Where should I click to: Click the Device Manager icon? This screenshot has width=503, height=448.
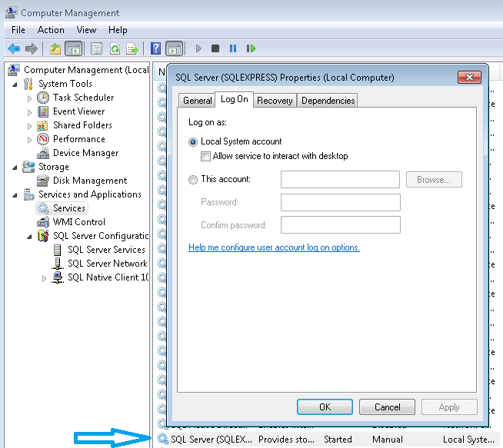(x=43, y=153)
